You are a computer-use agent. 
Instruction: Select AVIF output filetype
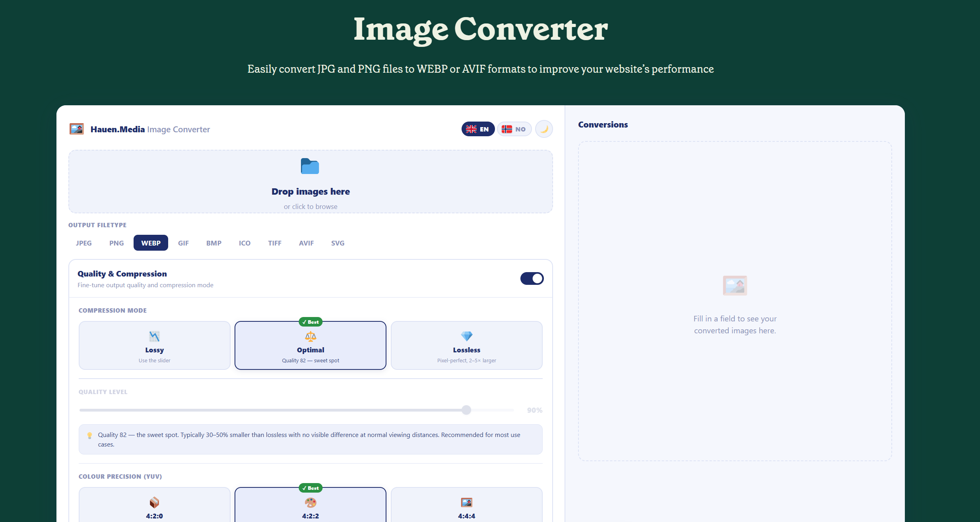point(307,243)
